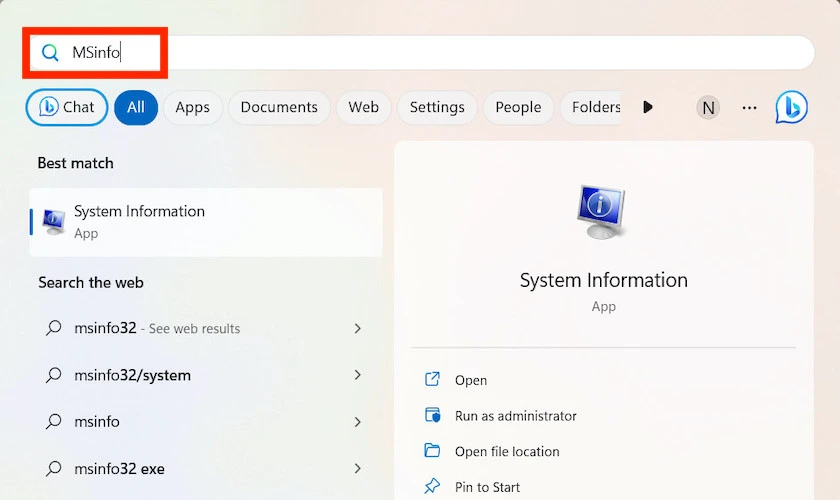Click the Run as administrator shield icon

(432, 415)
